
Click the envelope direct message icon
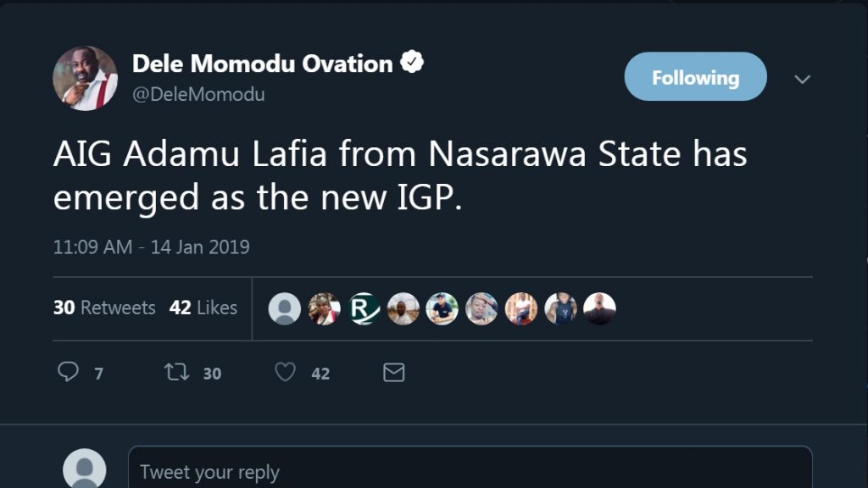[393, 372]
